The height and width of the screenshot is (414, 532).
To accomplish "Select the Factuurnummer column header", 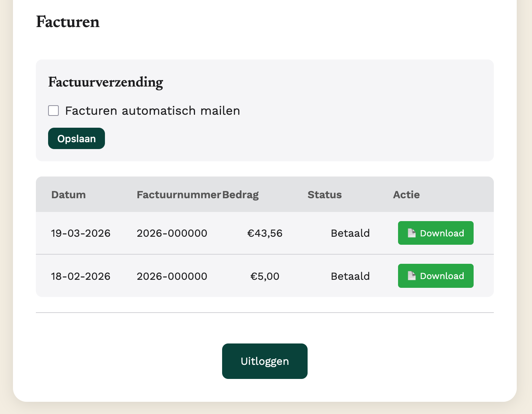I will click(x=179, y=195).
